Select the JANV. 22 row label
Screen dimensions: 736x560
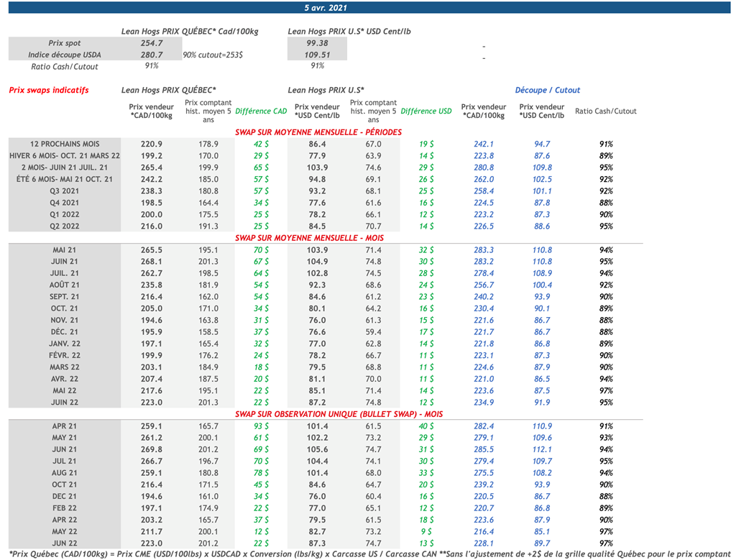coord(65,344)
